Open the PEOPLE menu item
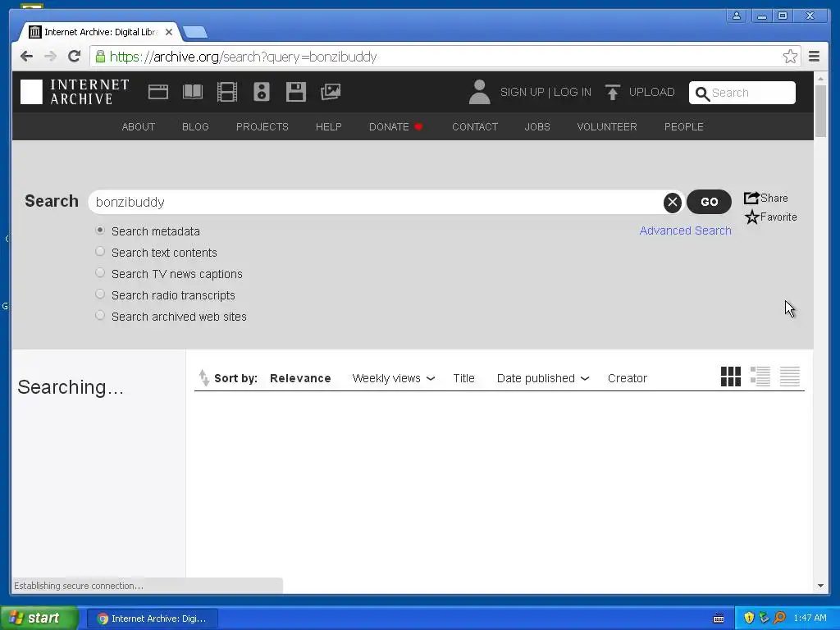The width and height of the screenshot is (840, 630). coord(684,127)
